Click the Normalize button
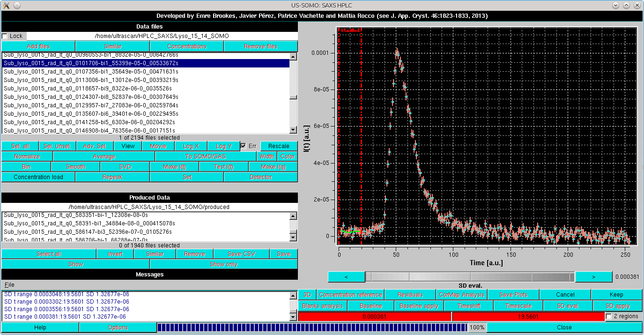This screenshot has height=335, width=644. [x=27, y=156]
